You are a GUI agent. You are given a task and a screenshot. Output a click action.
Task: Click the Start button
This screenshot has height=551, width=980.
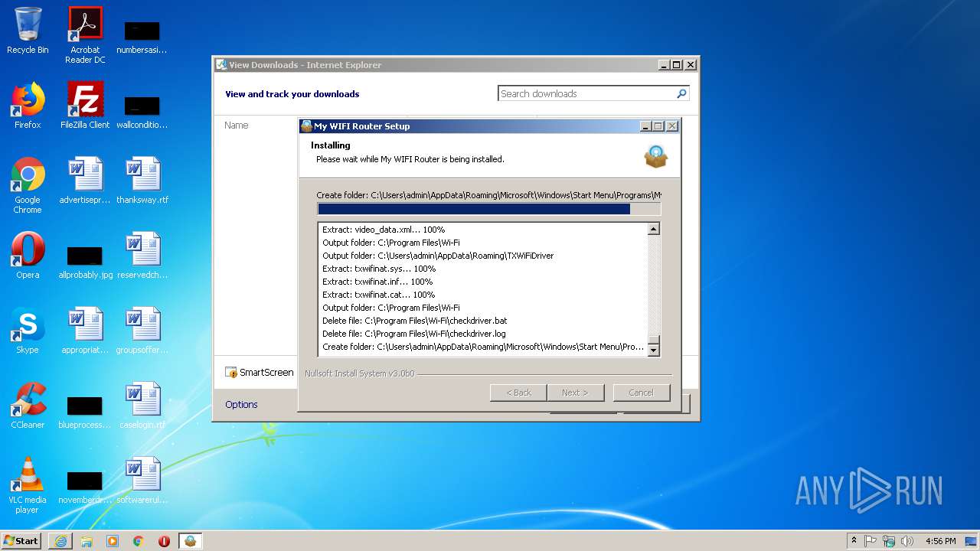click(x=21, y=541)
